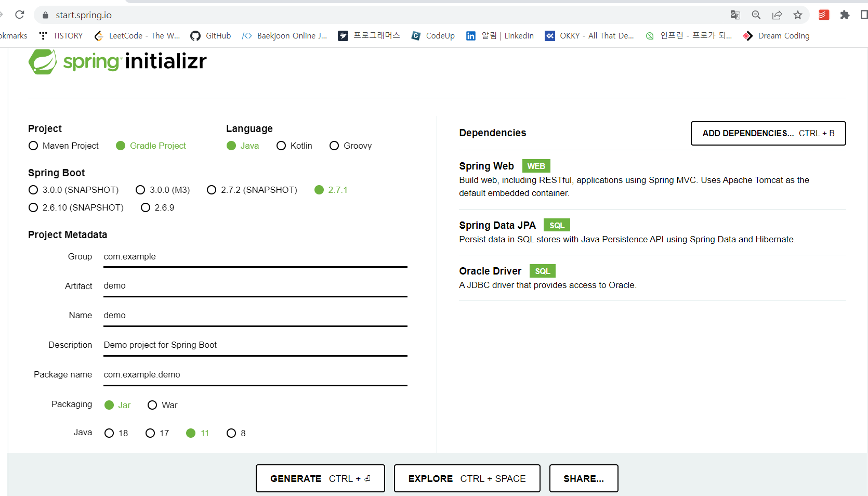868x496 pixels.
Task: Open the LeetCode bookmark
Action: point(137,35)
